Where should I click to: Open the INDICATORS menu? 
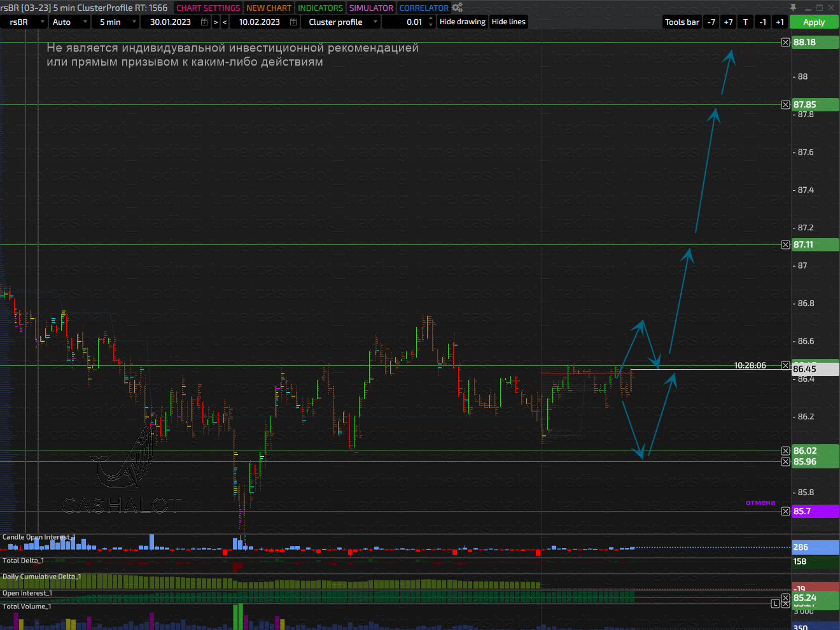coord(320,8)
